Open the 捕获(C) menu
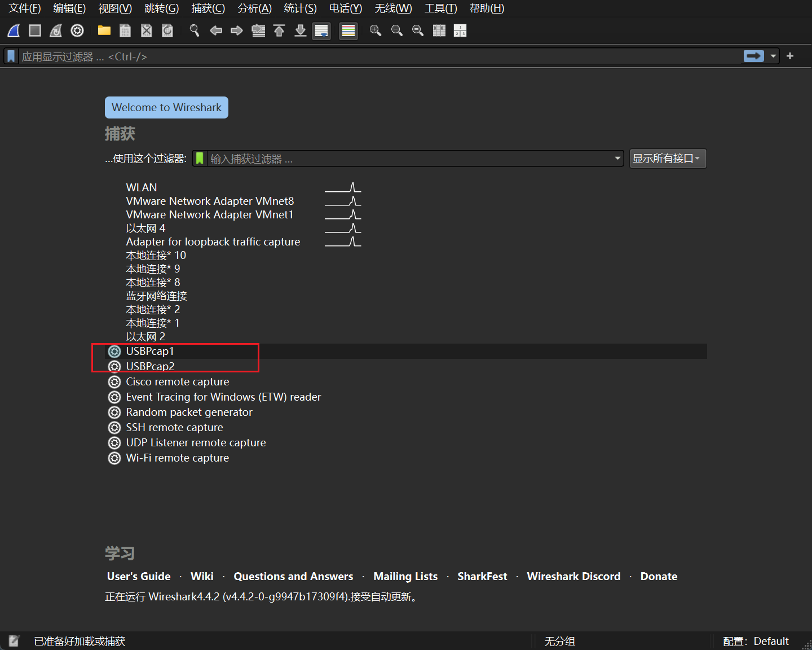The height and width of the screenshot is (650, 812). pyautogui.click(x=208, y=8)
